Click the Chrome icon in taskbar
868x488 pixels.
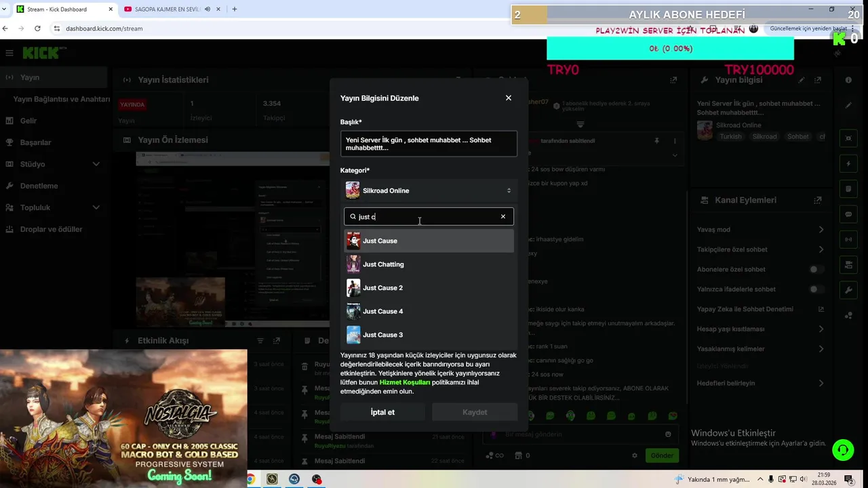coord(250,479)
